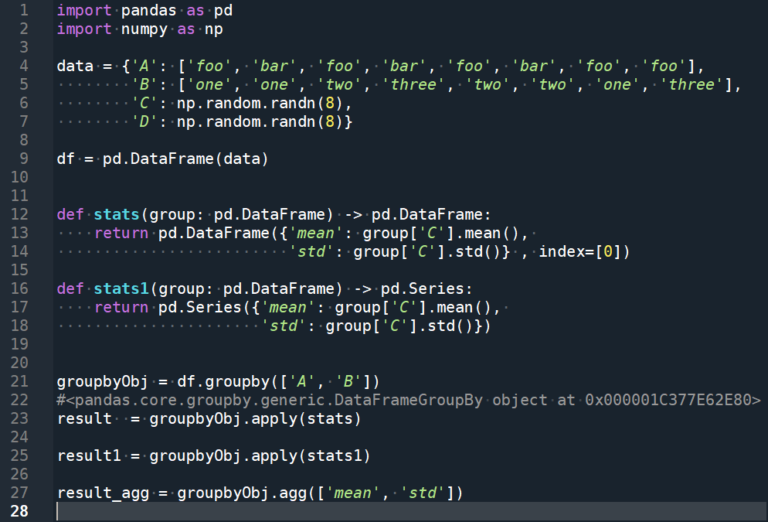Click the 'result1' variable

point(89,456)
